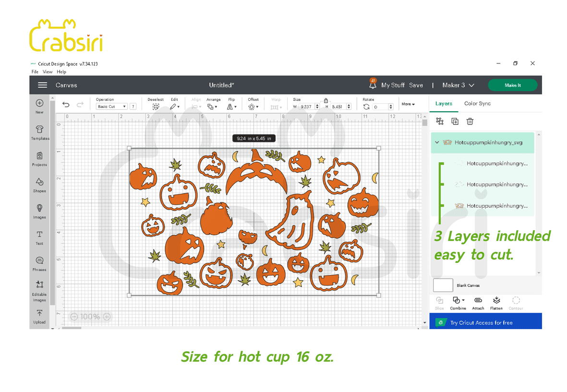This screenshot has width=567, height=392.
Task: Select the Text tool
Action: coord(39,235)
